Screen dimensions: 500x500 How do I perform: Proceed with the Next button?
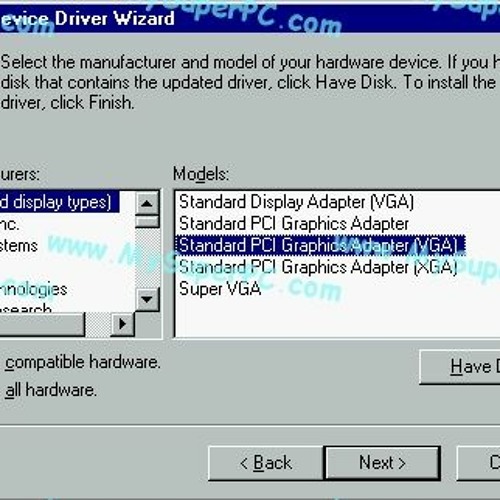382,463
